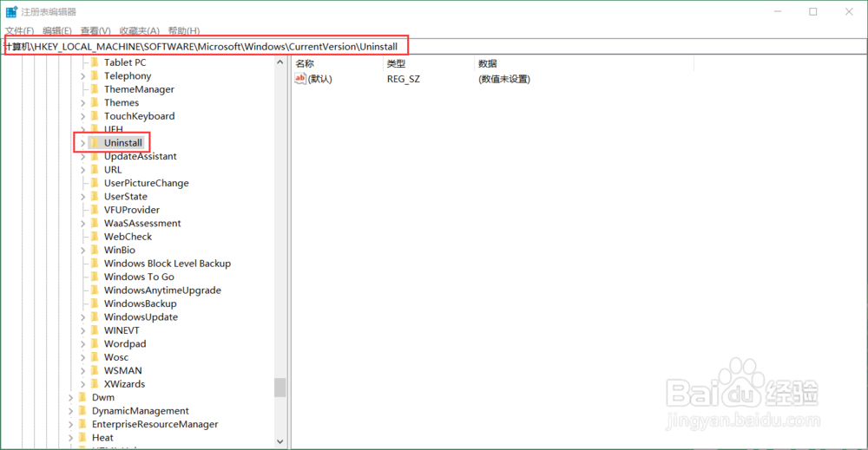
Task: Expand the EnterpriseResourceManager key
Action: tap(71, 425)
